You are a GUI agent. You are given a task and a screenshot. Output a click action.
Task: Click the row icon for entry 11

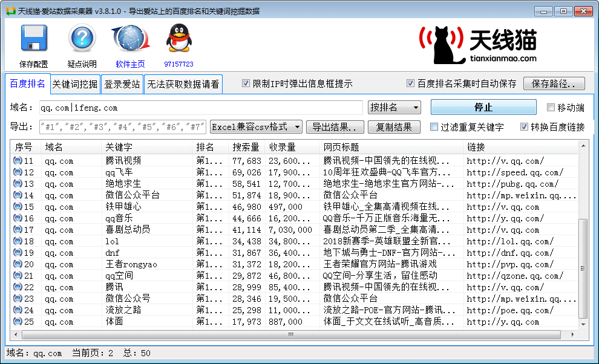click(x=18, y=160)
